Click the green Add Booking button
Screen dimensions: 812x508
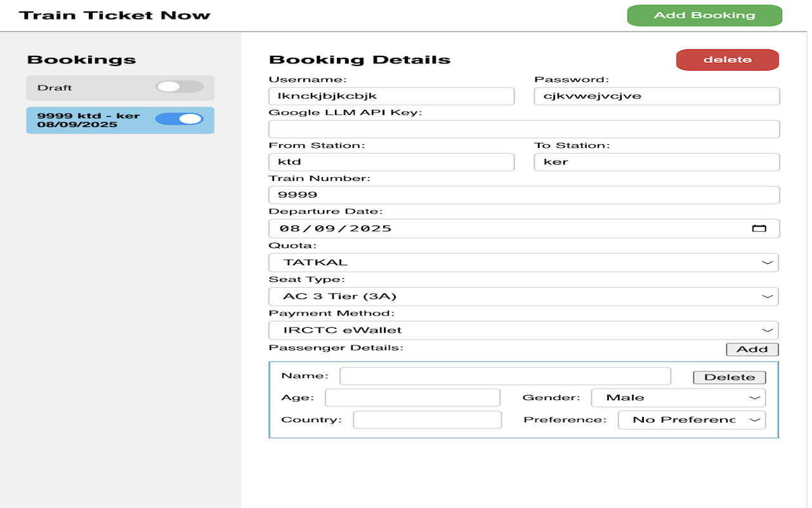pyautogui.click(x=704, y=15)
